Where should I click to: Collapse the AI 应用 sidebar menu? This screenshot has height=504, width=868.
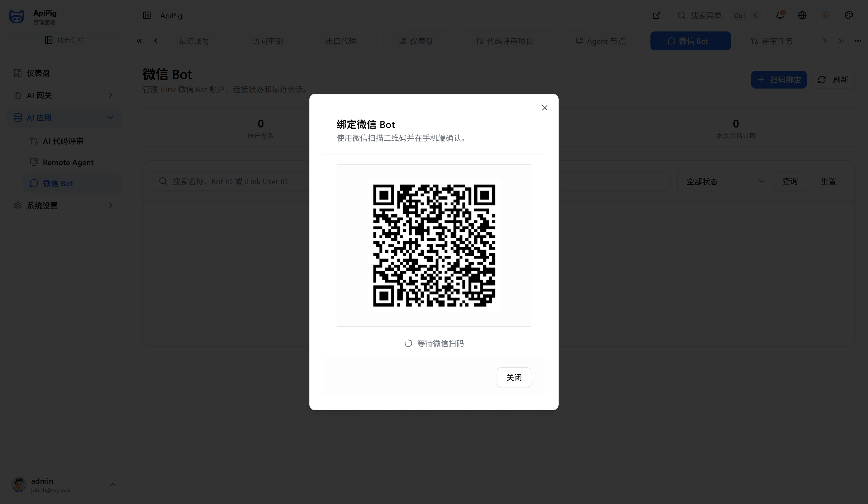click(64, 118)
